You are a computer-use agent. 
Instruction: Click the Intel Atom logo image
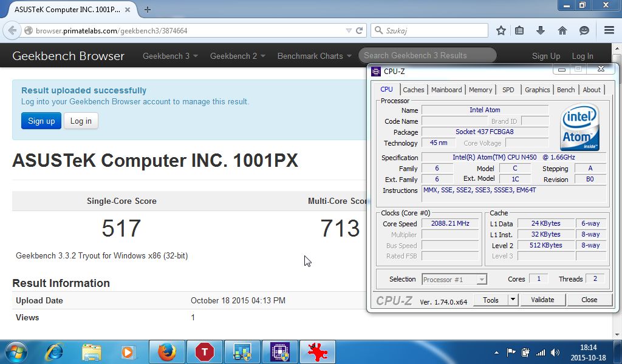[579, 127]
